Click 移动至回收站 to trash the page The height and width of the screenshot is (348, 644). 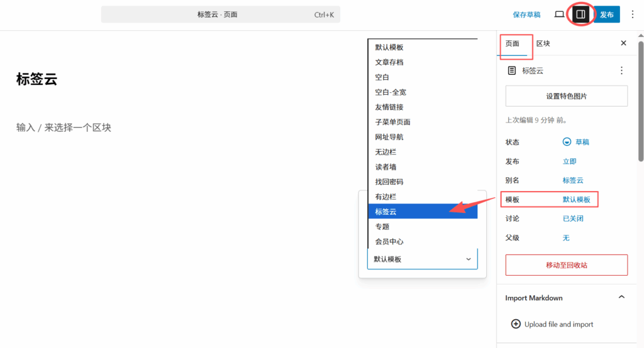tap(566, 265)
